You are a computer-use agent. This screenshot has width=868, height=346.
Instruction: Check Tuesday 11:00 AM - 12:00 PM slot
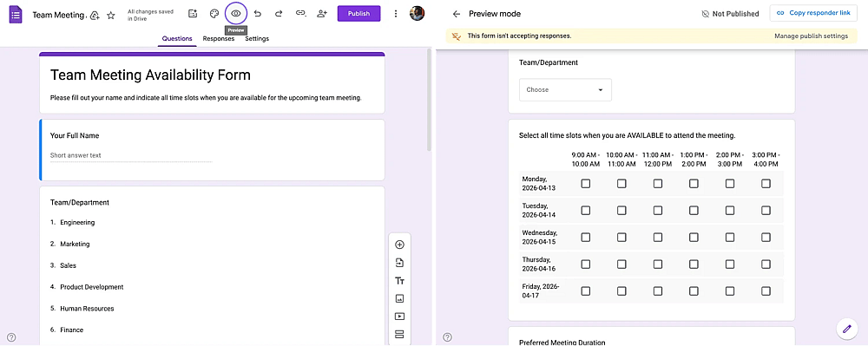pos(658,210)
